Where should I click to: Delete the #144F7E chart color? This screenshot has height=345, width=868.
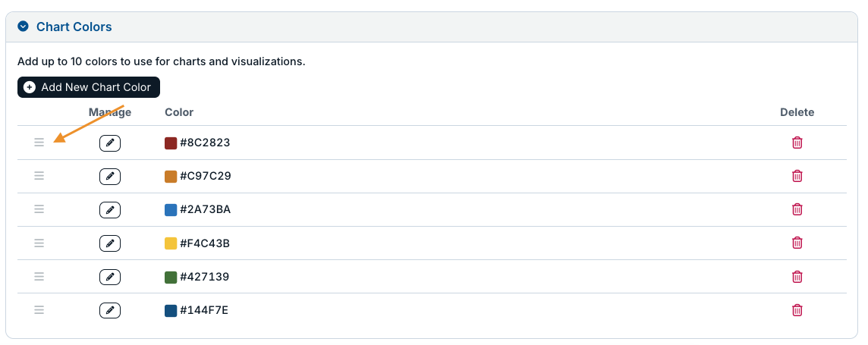tap(797, 309)
